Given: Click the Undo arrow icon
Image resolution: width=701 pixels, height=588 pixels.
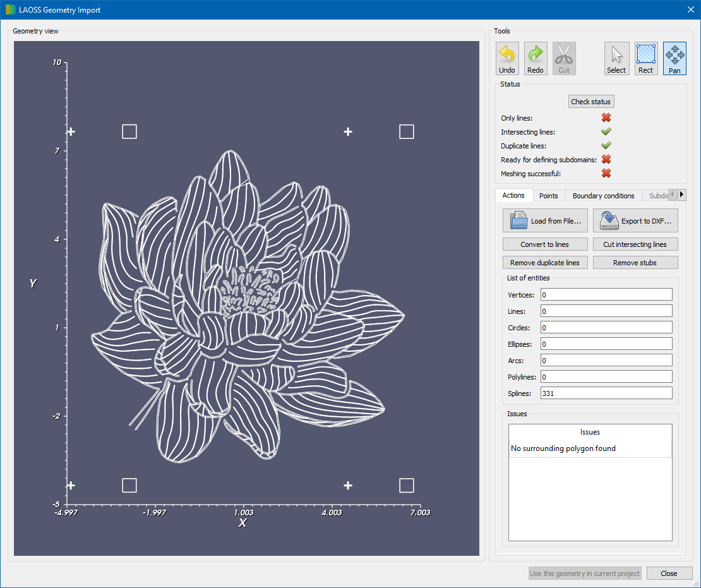Looking at the screenshot, I should [507, 57].
